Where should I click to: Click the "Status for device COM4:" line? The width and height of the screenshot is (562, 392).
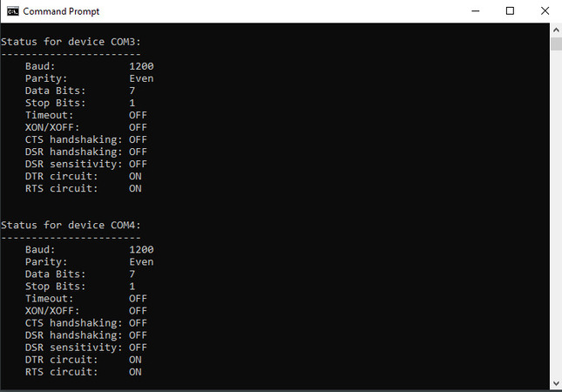(x=71, y=225)
